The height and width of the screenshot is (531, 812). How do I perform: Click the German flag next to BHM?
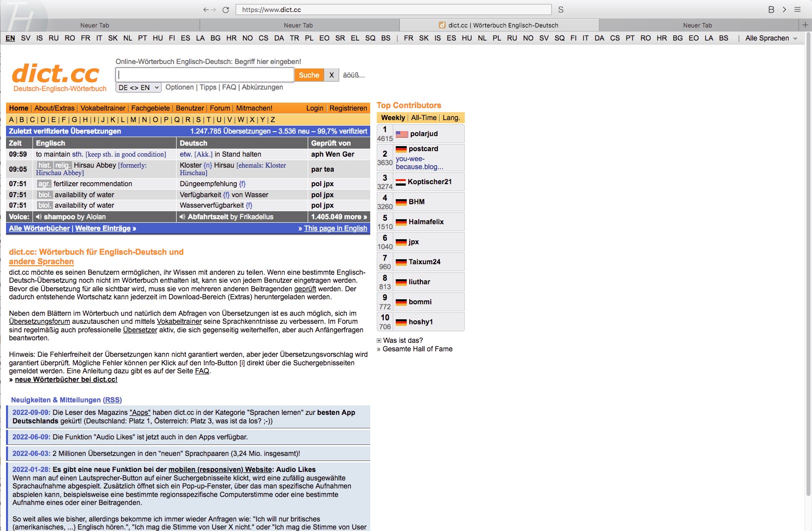401,202
